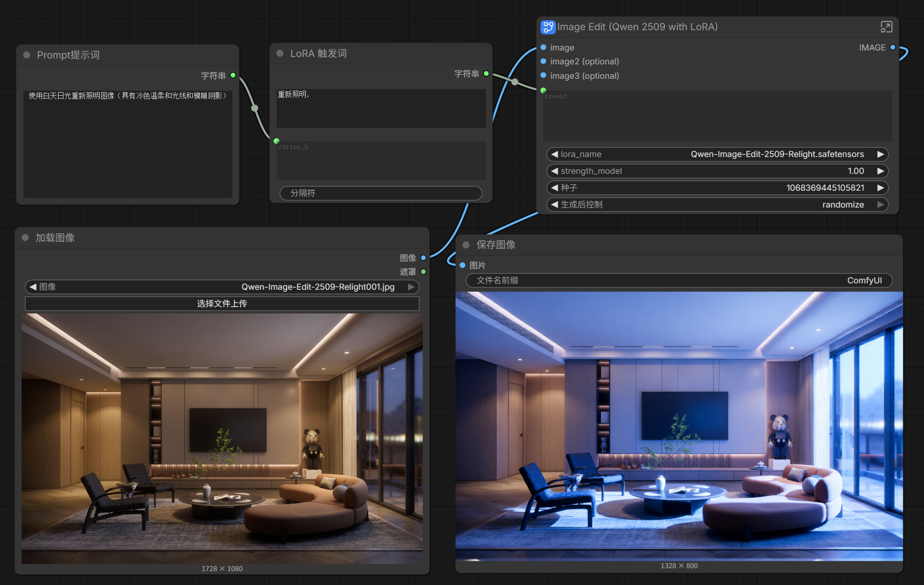Collapse the Prompt提示词 node via its dot
924x585 pixels.
(x=27, y=55)
